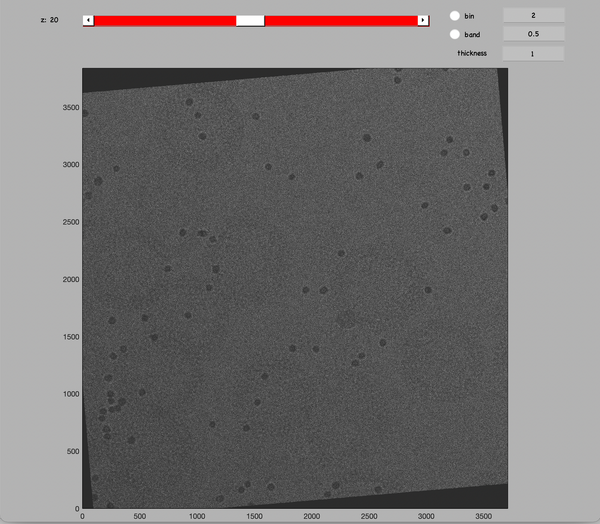Click the thickness value field showing 1
This screenshot has height=524, width=600.
533,54
